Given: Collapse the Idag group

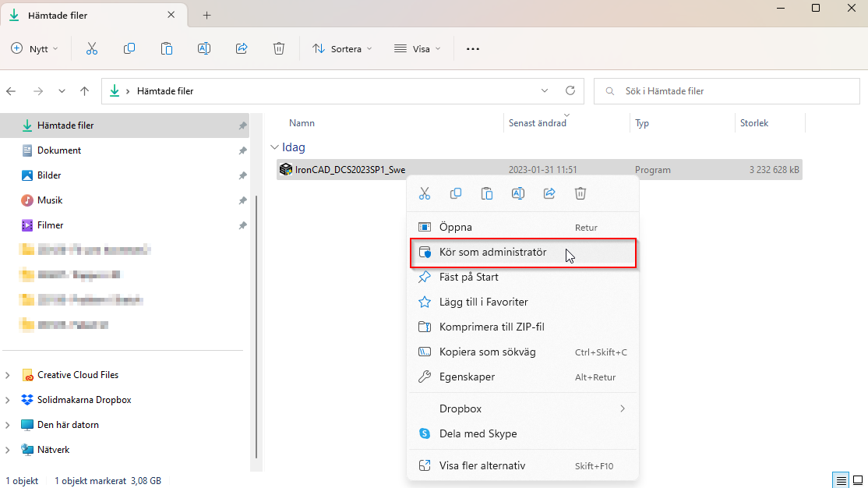Looking at the screenshot, I should (x=274, y=147).
